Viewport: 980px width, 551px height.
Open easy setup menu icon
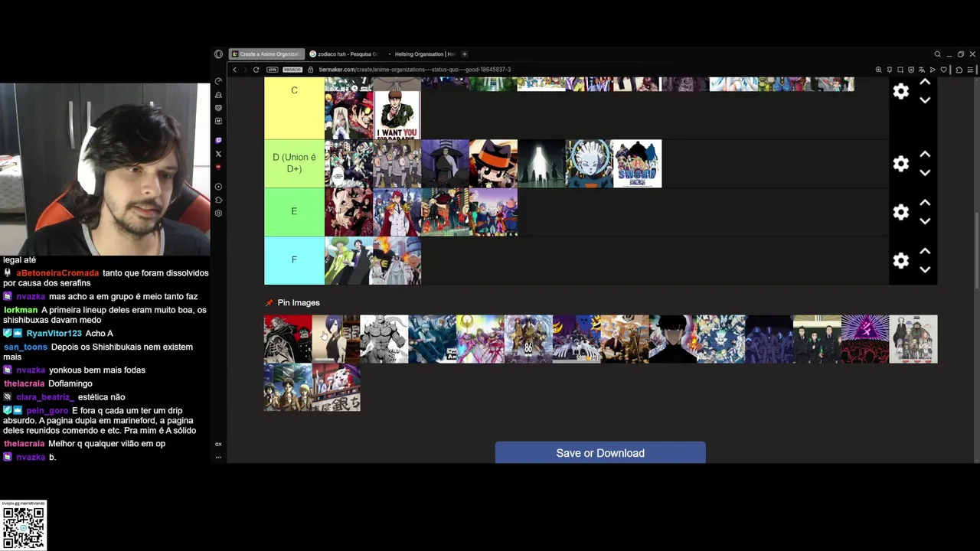pyautogui.click(x=970, y=70)
